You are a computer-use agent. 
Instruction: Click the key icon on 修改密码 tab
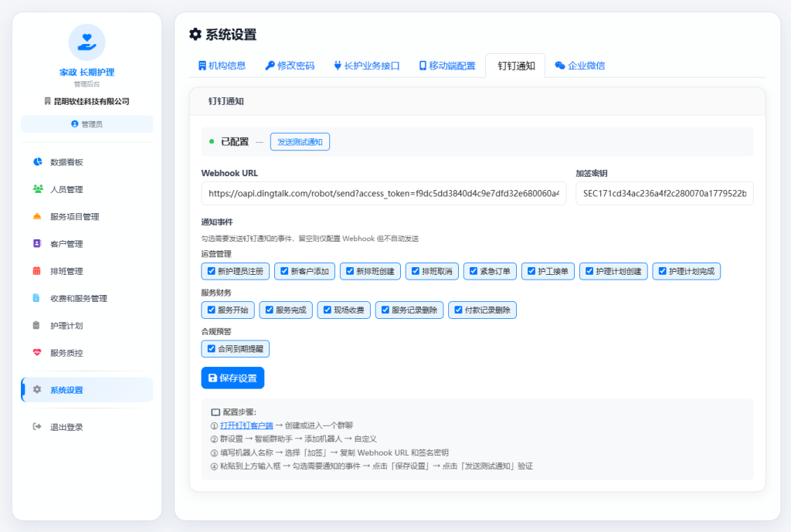(270, 66)
